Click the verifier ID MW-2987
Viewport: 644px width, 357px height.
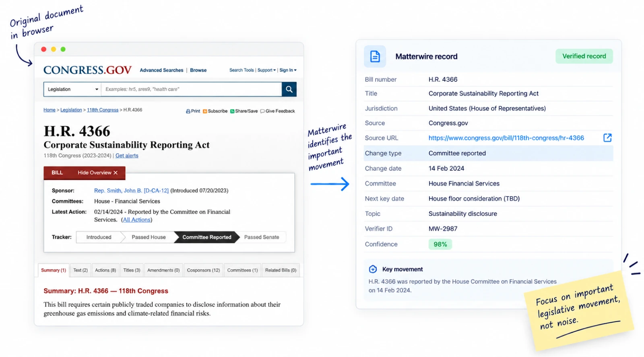[443, 229]
